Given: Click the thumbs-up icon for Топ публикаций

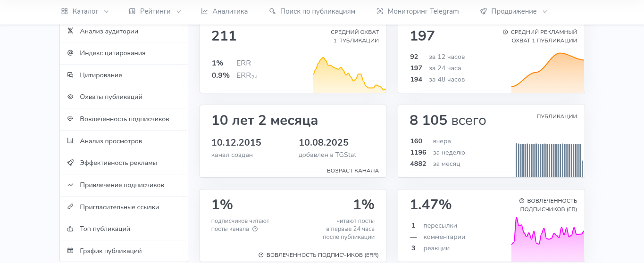Looking at the screenshot, I should (70, 229).
